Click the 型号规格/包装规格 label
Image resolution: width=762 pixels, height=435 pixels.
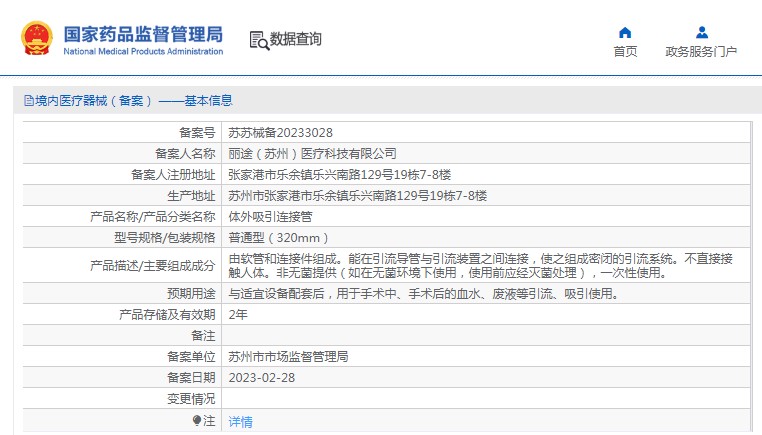tap(164, 238)
